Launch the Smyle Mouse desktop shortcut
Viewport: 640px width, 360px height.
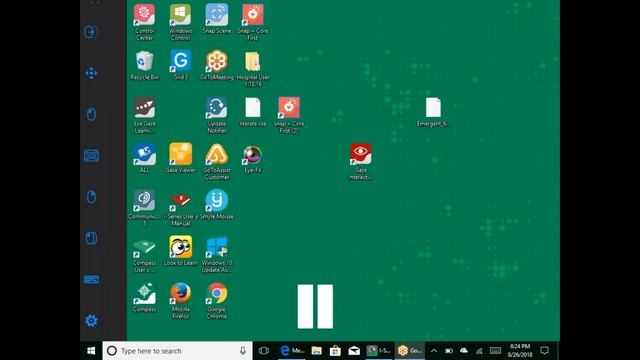pyautogui.click(x=217, y=204)
